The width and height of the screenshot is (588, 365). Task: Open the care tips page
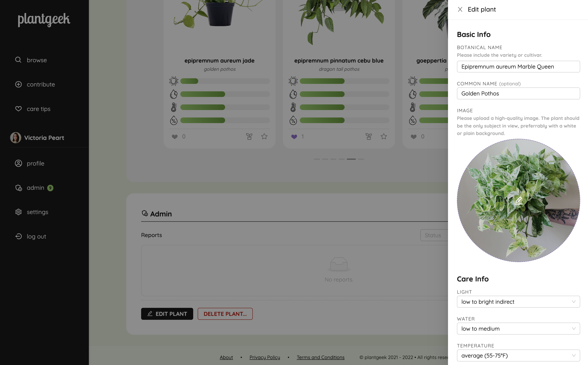pyautogui.click(x=33, y=109)
